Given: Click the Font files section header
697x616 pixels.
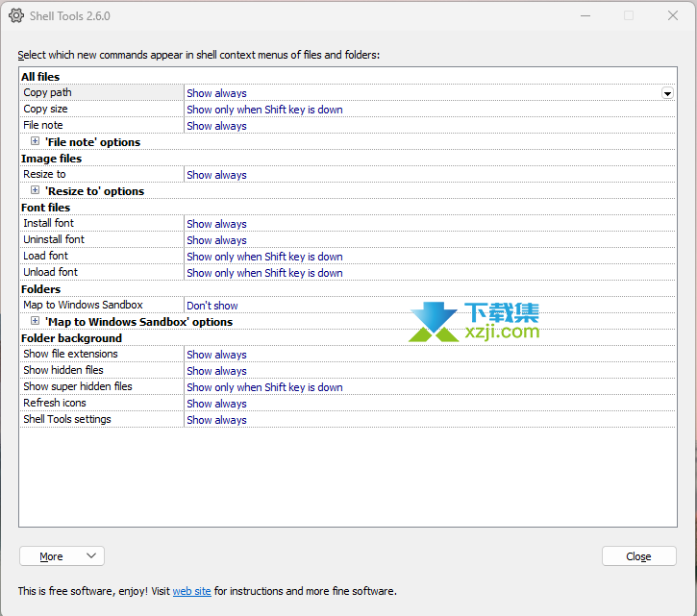Looking at the screenshot, I should 45,208.
